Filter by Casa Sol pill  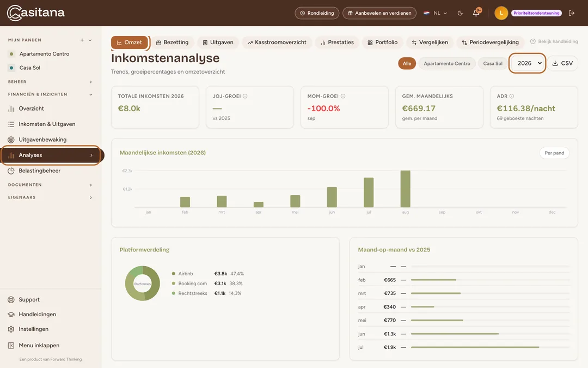[492, 63]
